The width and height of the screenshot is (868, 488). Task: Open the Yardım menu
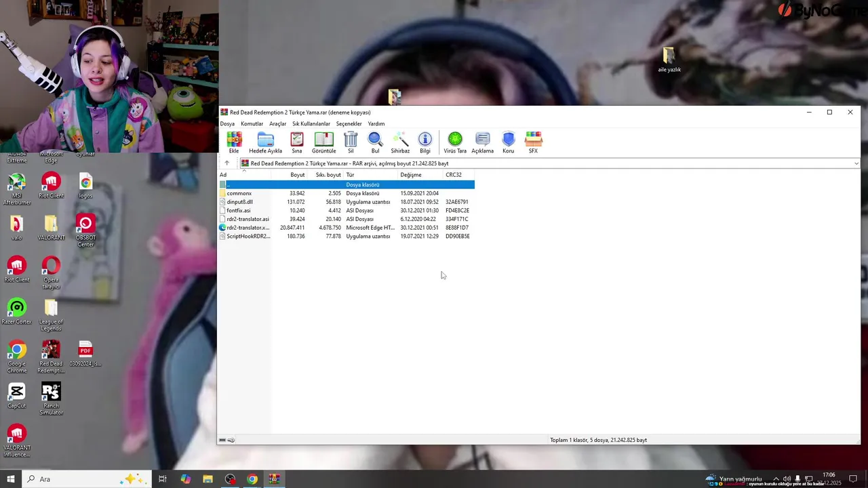click(376, 124)
